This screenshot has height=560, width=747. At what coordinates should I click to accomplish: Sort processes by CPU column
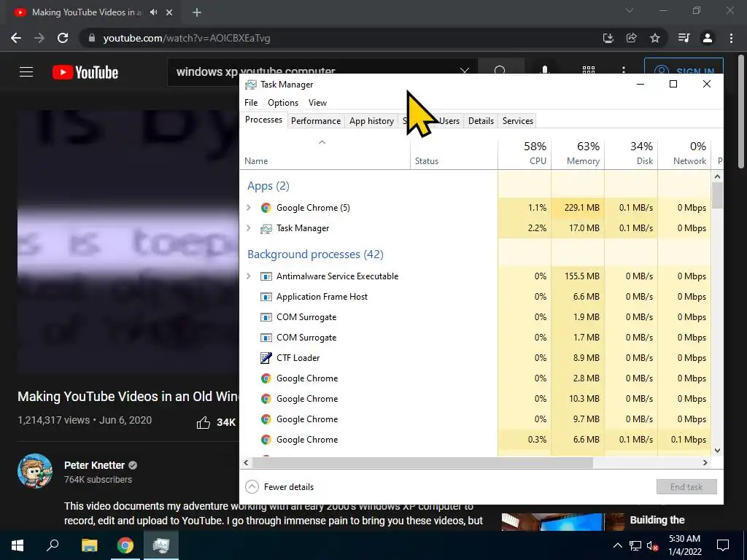click(x=525, y=153)
